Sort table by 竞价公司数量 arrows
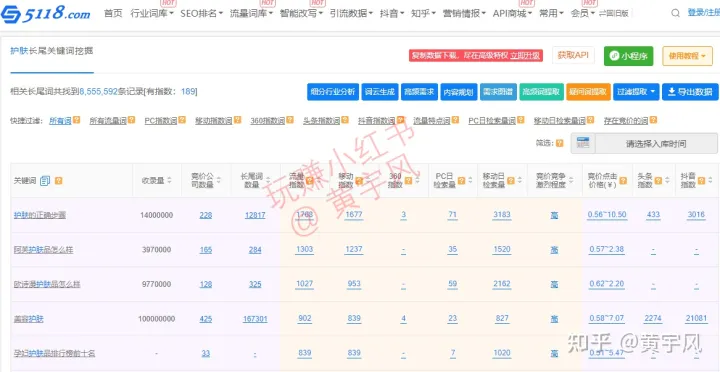The height and width of the screenshot is (372, 720). 219,180
